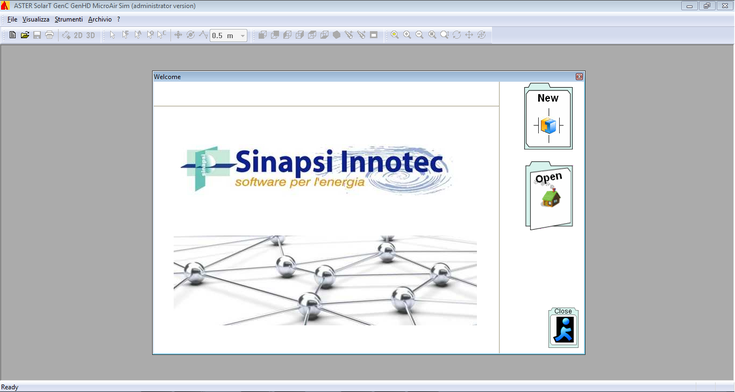Switch to 3D view mode

(x=90, y=35)
